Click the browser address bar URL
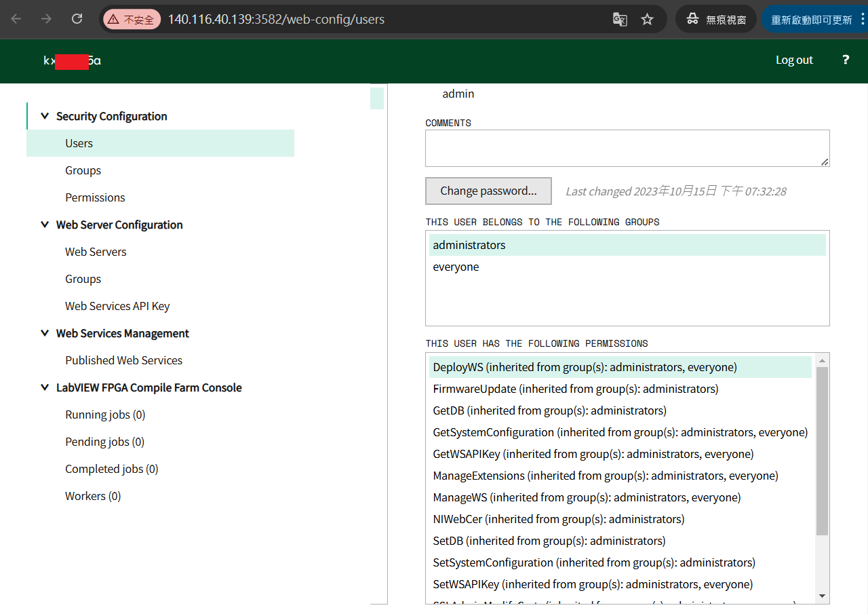The width and height of the screenshot is (868, 614). [276, 20]
